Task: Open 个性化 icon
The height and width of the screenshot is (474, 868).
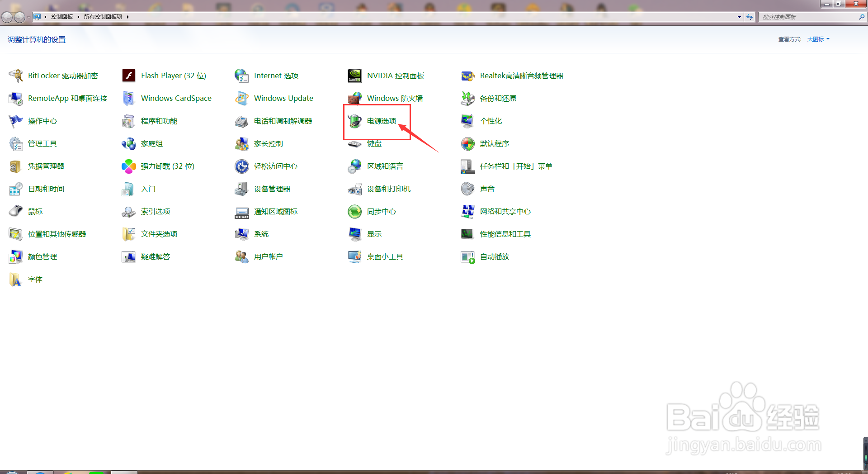Action: point(468,121)
